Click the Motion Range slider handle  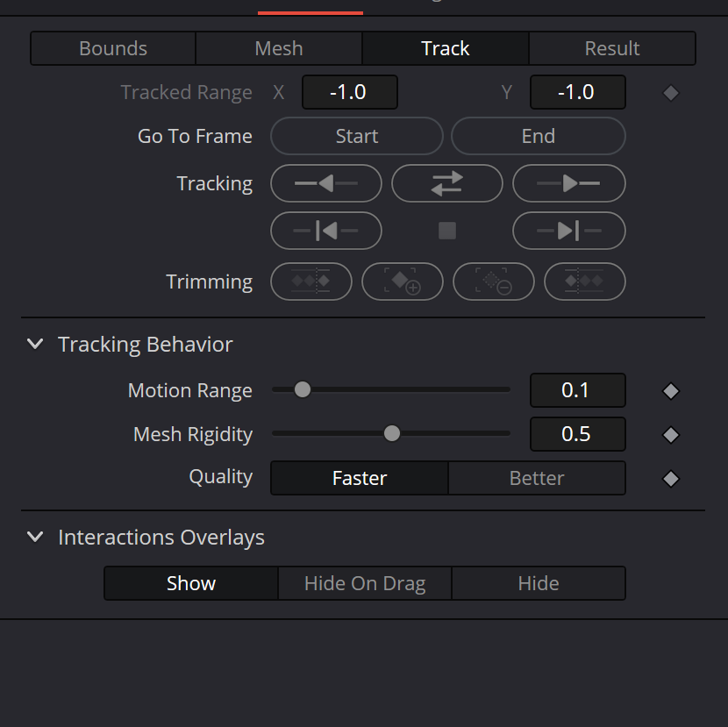pyautogui.click(x=303, y=389)
